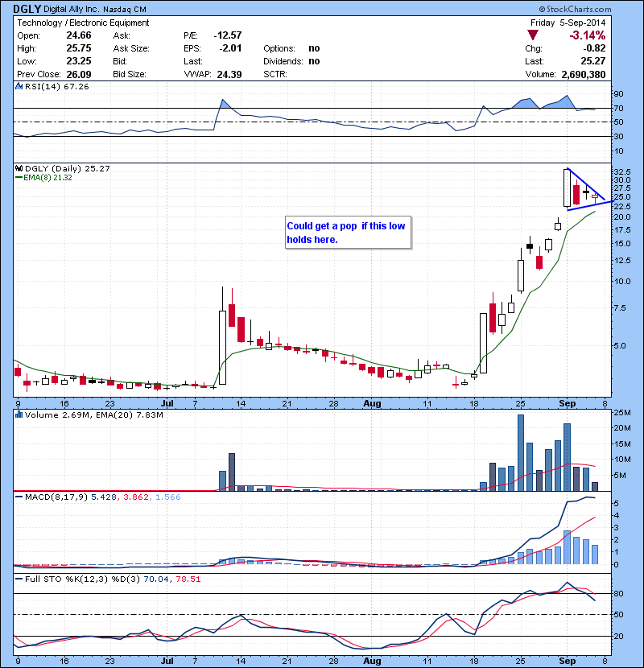Click the blue MACD legend line marker
Viewport: 644px width, 668px height.
pyautogui.click(x=19, y=497)
